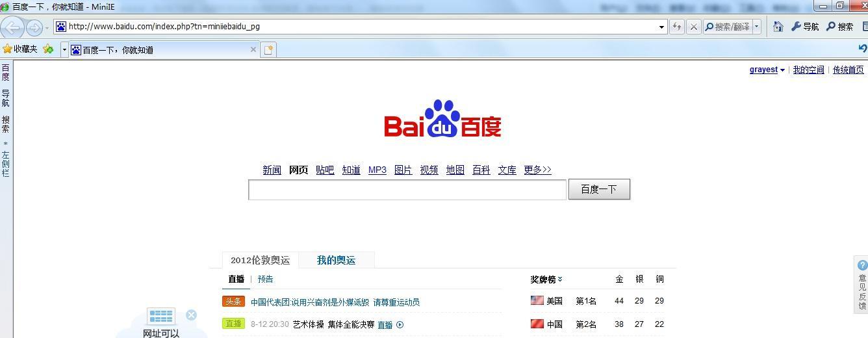Viewport: 868px width, 338px height.
Task: Click the keyboard grid icon in the popup
Action: click(161, 317)
